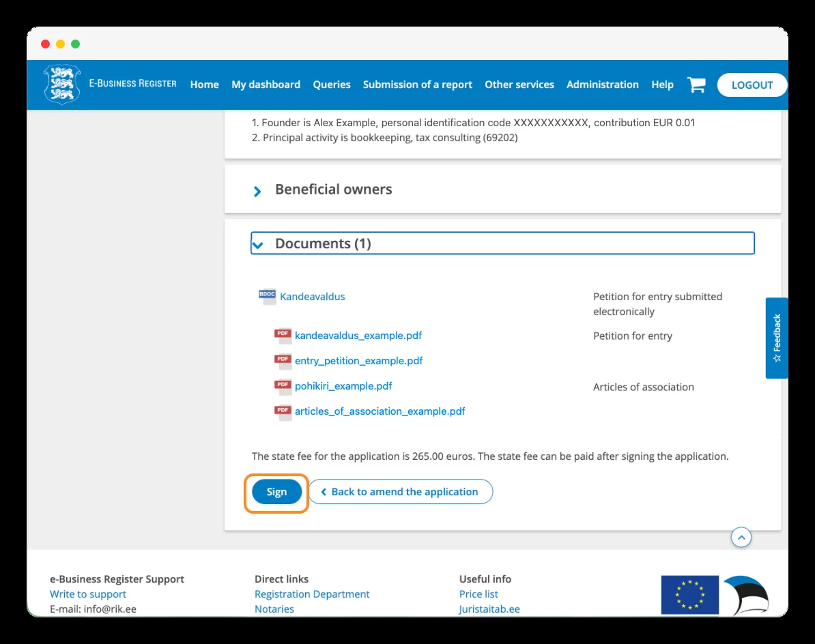Open the Queries menu
Viewport: 815px width, 644px height.
pyautogui.click(x=332, y=85)
